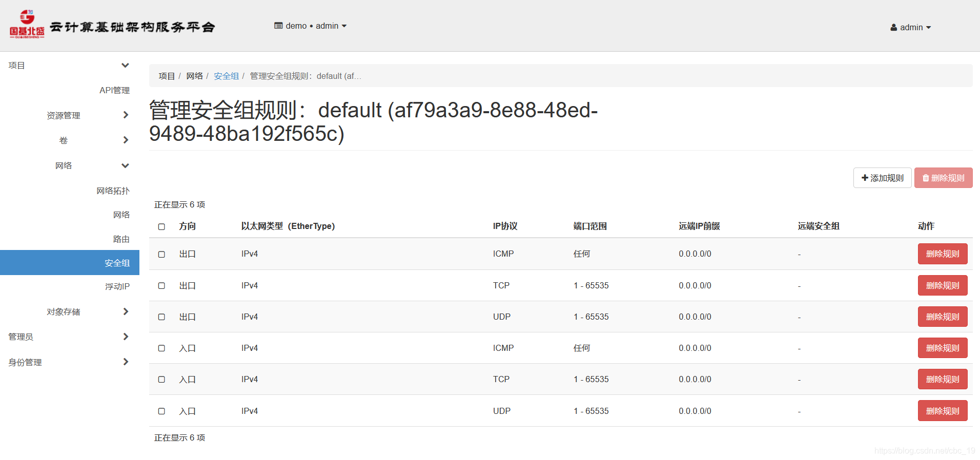Collapse the 项目 sidebar section
This screenshot has width=980, height=460.
point(70,66)
